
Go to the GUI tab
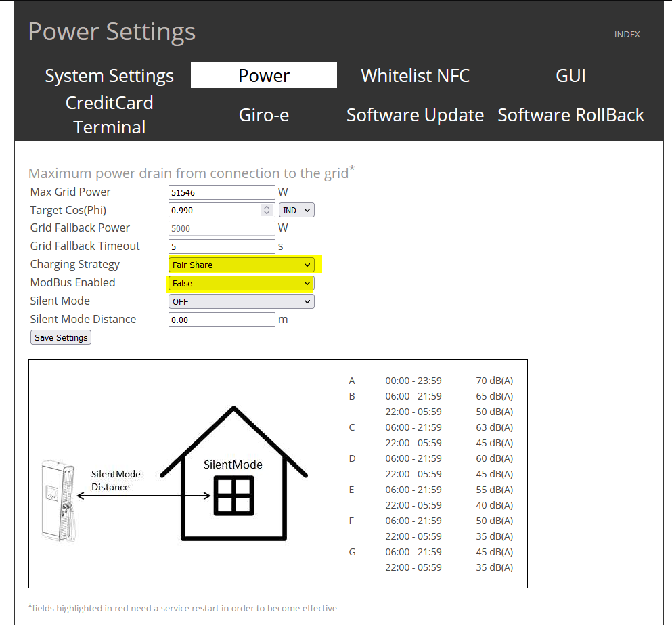coord(570,76)
